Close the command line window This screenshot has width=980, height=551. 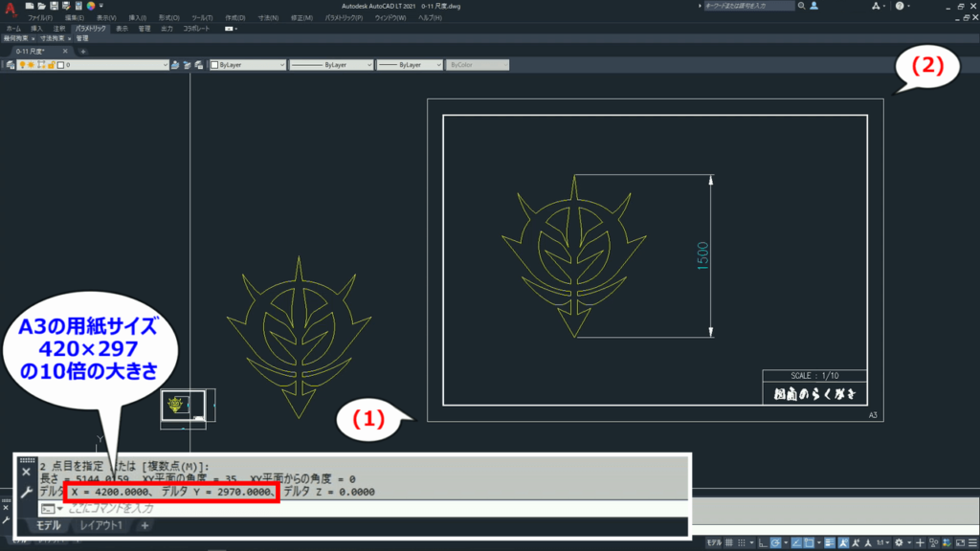26,473
